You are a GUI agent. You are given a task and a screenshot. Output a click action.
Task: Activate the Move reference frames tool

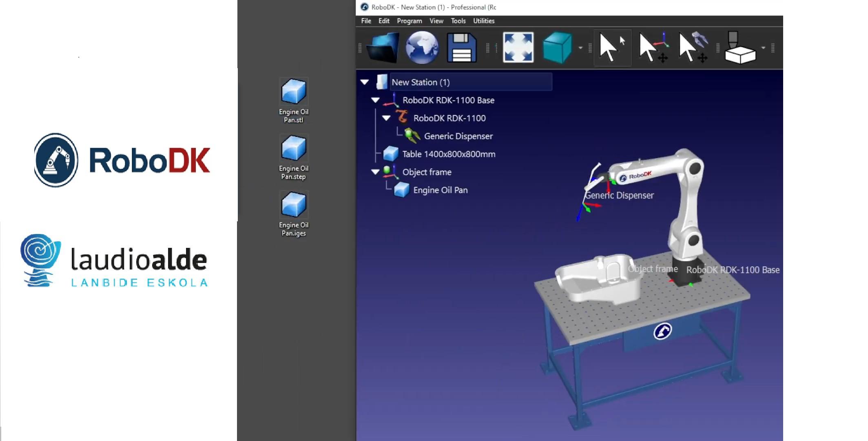653,48
